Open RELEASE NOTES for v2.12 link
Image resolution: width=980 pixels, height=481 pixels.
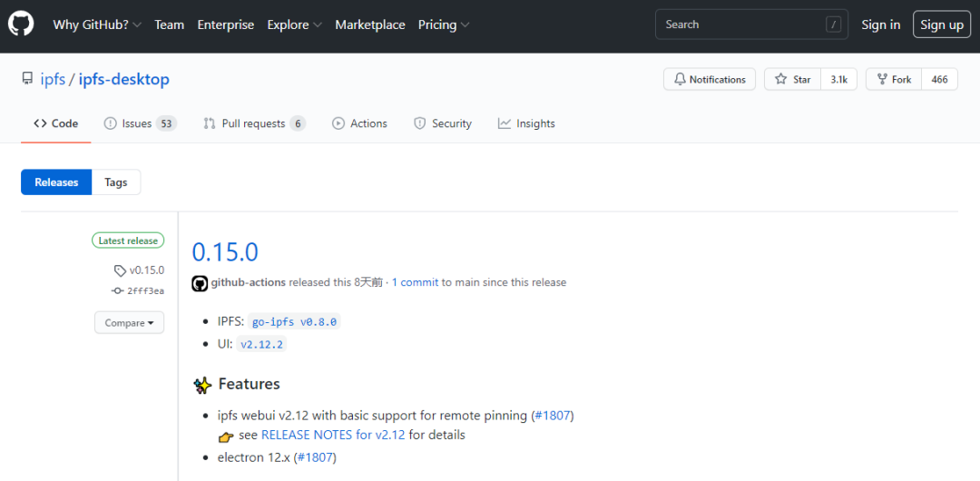(333, 435)
